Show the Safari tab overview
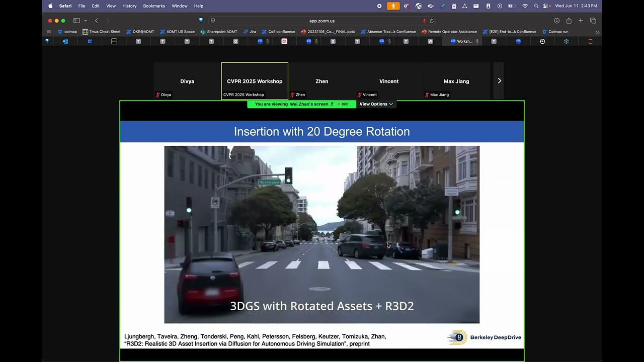 [593, 21]
